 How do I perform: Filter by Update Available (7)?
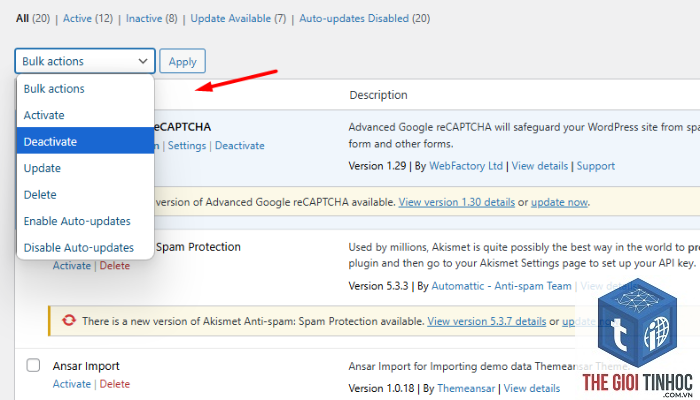tap(238, 18)
